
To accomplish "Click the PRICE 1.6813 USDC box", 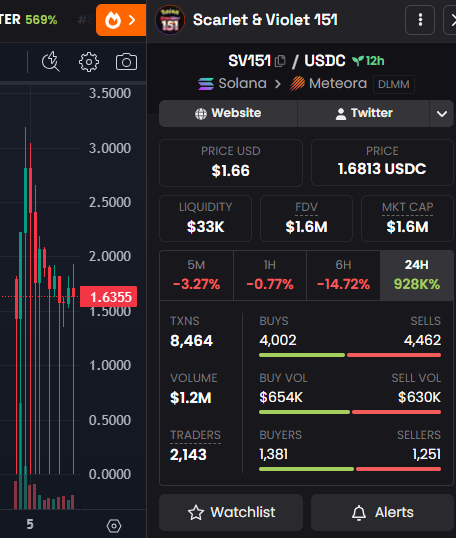I will (382, 163).
